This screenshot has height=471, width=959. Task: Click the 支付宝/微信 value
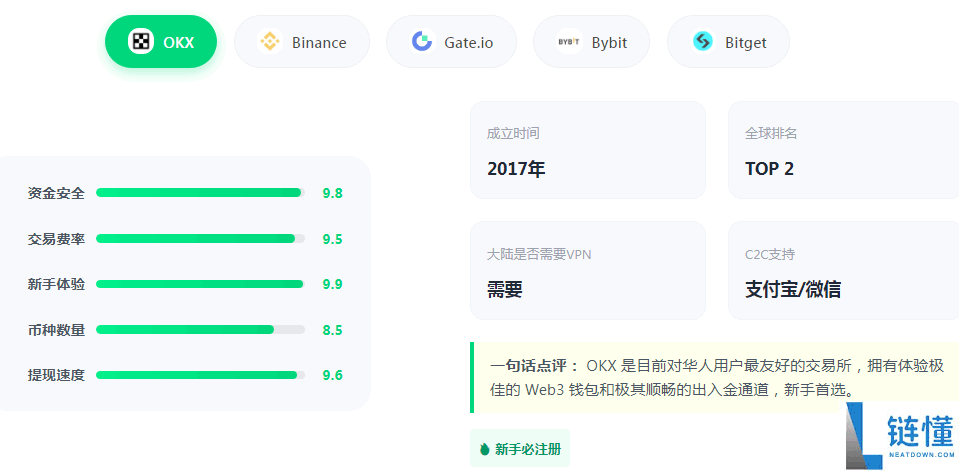pyautogui.click(x=793, y=289)
